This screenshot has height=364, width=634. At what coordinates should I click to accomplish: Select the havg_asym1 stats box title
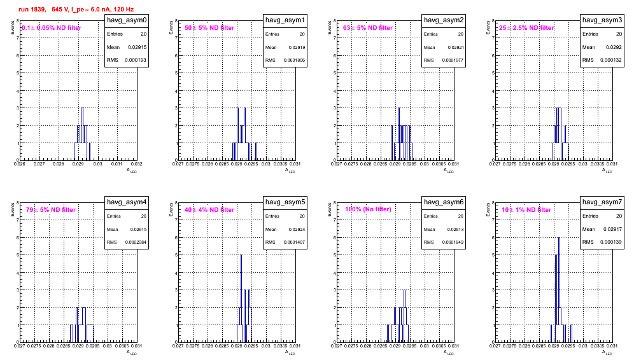point(285,20)
